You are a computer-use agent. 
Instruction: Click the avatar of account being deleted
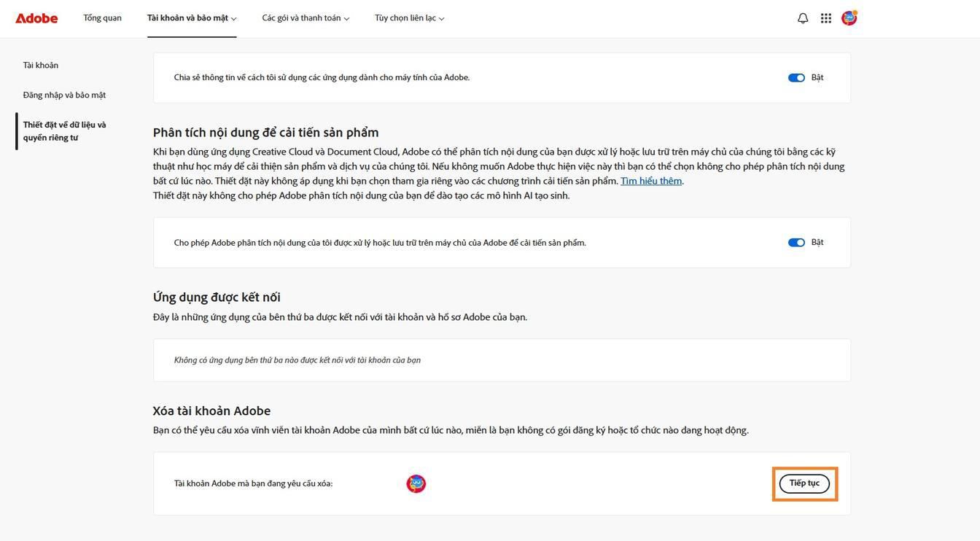click(x=416, y=483)
